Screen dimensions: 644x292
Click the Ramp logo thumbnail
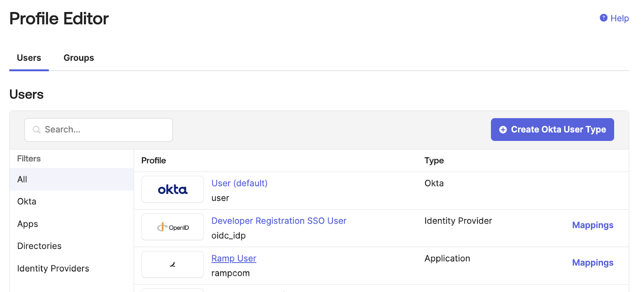click(173, 264)
